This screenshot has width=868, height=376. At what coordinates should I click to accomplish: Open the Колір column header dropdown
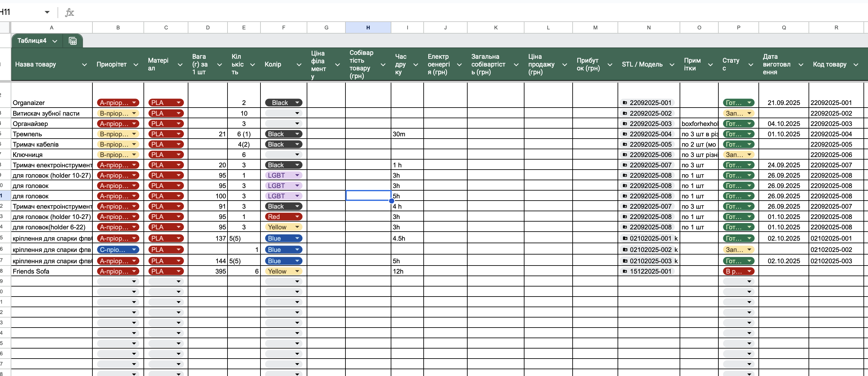(x=299, y=64)
